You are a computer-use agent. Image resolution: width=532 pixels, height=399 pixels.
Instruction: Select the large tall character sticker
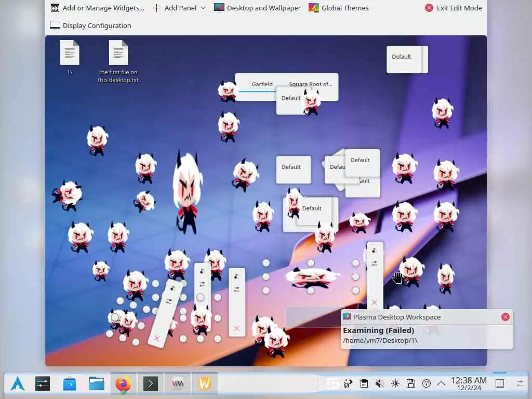(x=187, y=192)
